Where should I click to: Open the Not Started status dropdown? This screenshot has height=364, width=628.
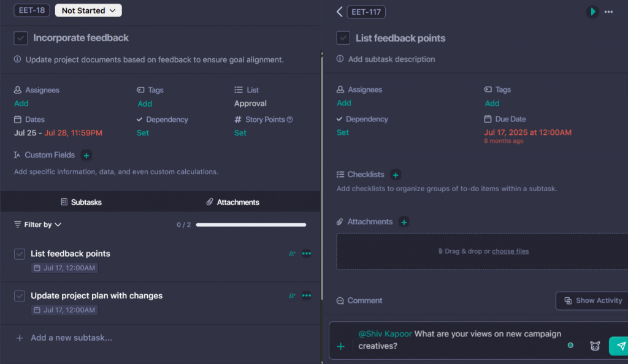pos(88,10)
